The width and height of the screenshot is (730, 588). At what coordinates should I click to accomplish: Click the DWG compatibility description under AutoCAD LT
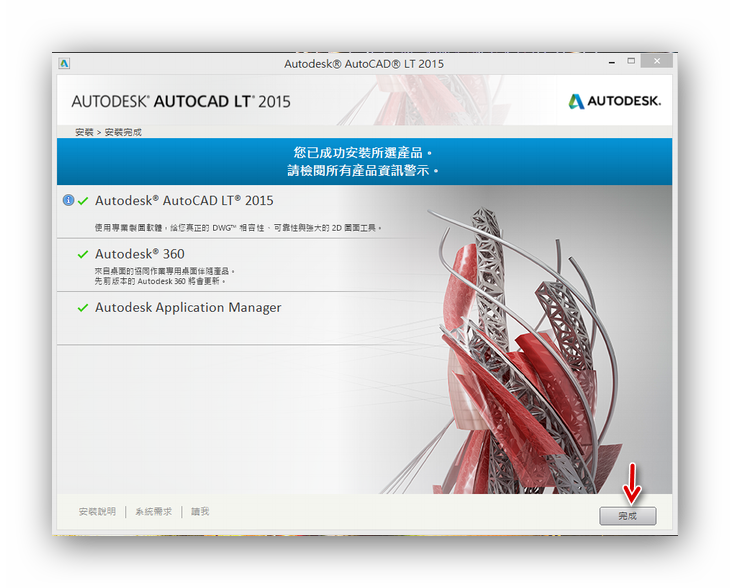click(x=238, y=228)
